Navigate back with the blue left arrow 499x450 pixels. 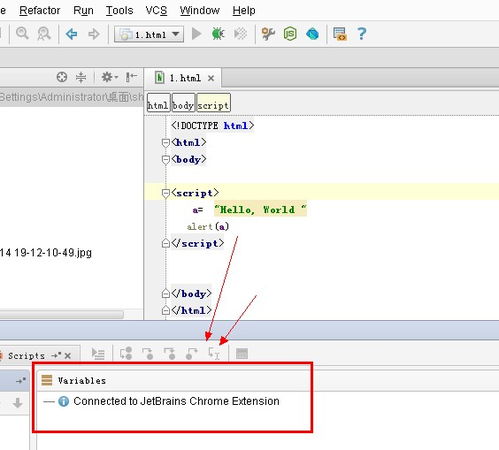72,34
